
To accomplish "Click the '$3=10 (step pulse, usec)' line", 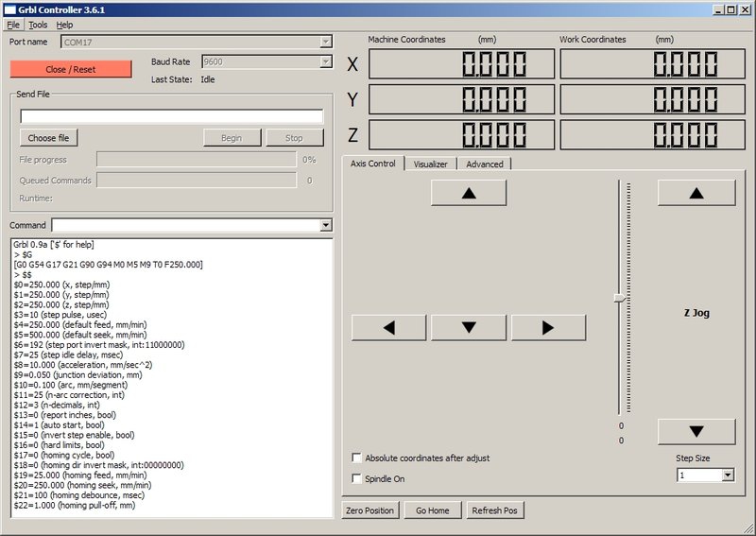I will pyautogui.click(x=60, y=315).
